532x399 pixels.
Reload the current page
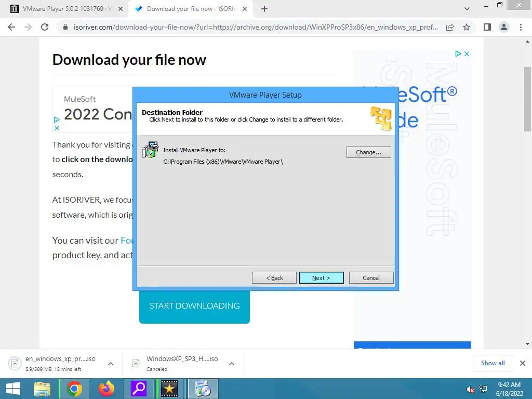[45, 27]
